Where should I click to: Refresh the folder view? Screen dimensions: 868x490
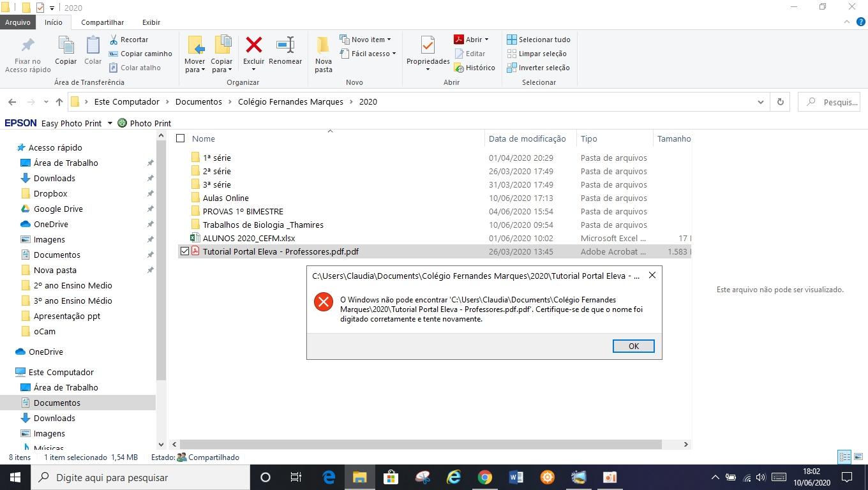[780, 102]
